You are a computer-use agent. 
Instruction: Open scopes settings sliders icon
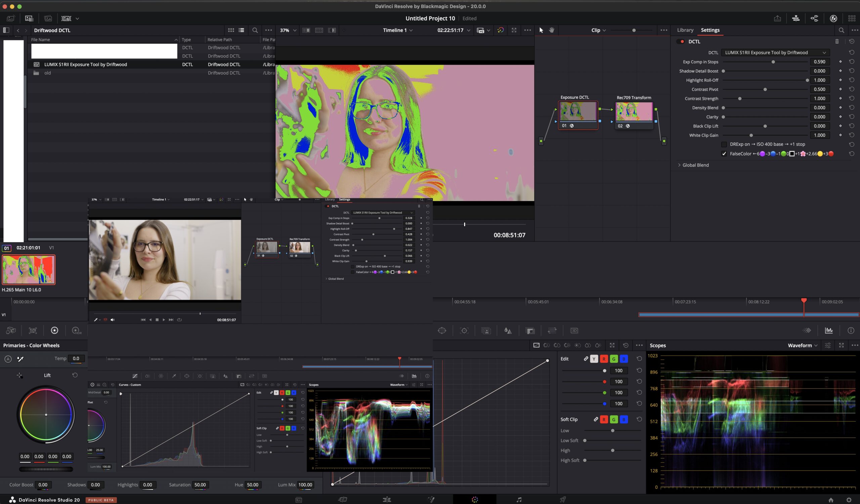pos(828,345)
